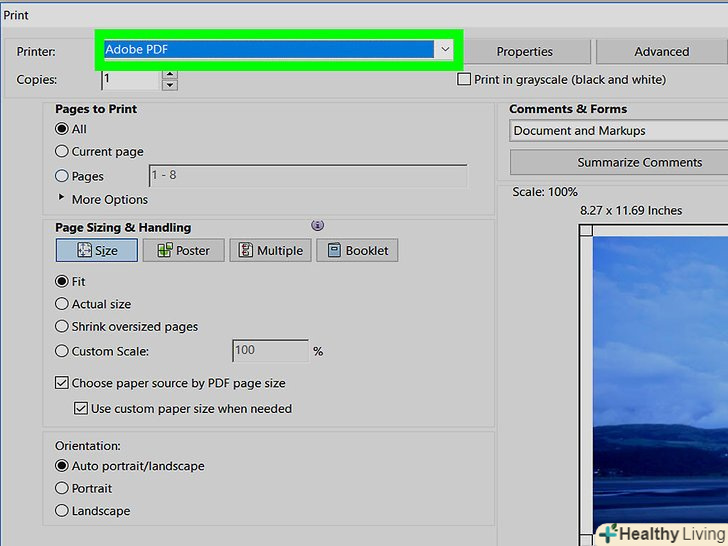Enable Print in grayscale checkbox
Viewport: 728px width, 546px height.
point(464,79)
